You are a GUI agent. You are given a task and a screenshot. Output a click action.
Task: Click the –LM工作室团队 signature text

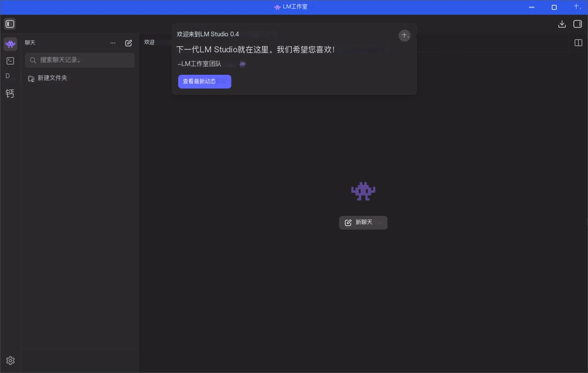tap(199, 64)
